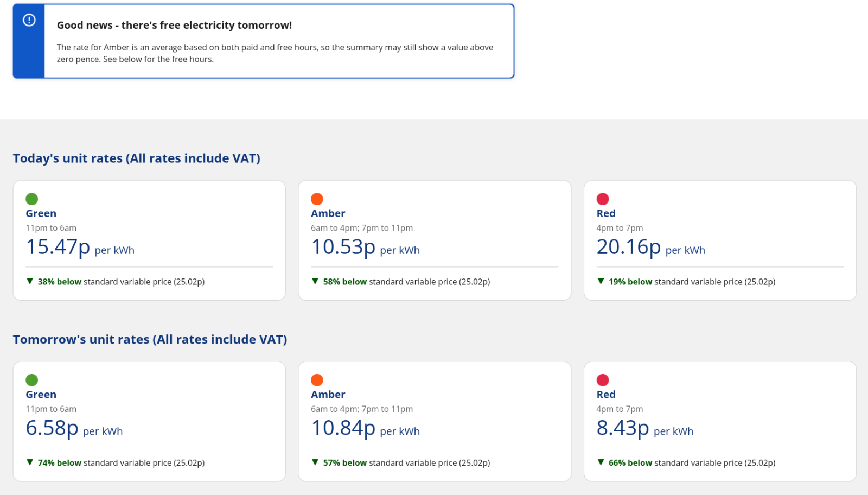Click the down arrow beside "74% below"
868x495 pixels.
[30, 462]
